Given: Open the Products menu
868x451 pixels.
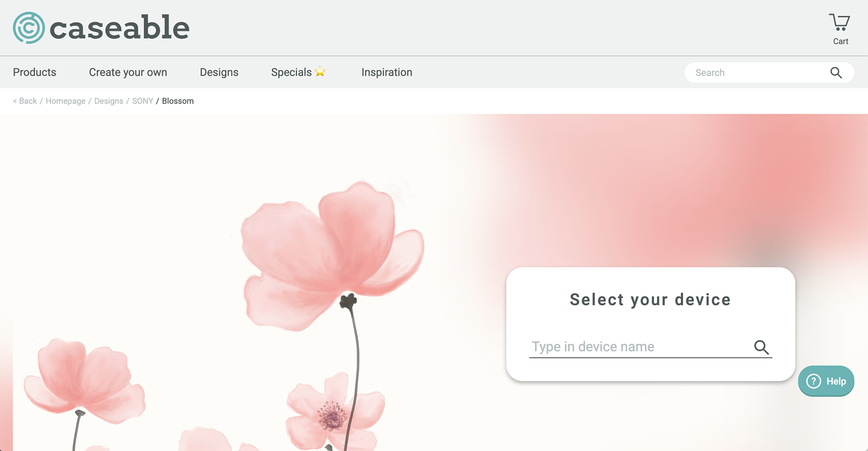Looking at the screenshot, I should (x=34, y=72).
